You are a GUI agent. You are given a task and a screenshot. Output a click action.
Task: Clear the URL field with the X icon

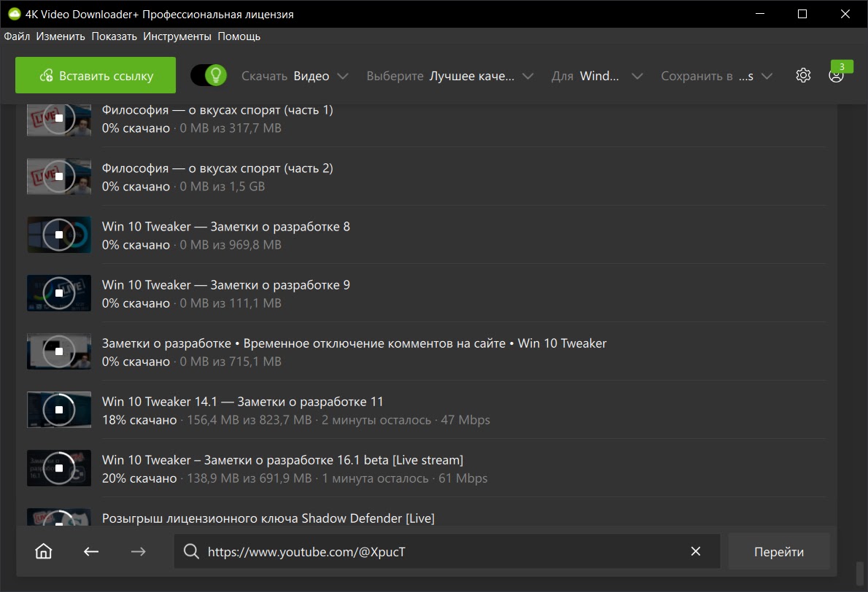(x=696, y=551)
